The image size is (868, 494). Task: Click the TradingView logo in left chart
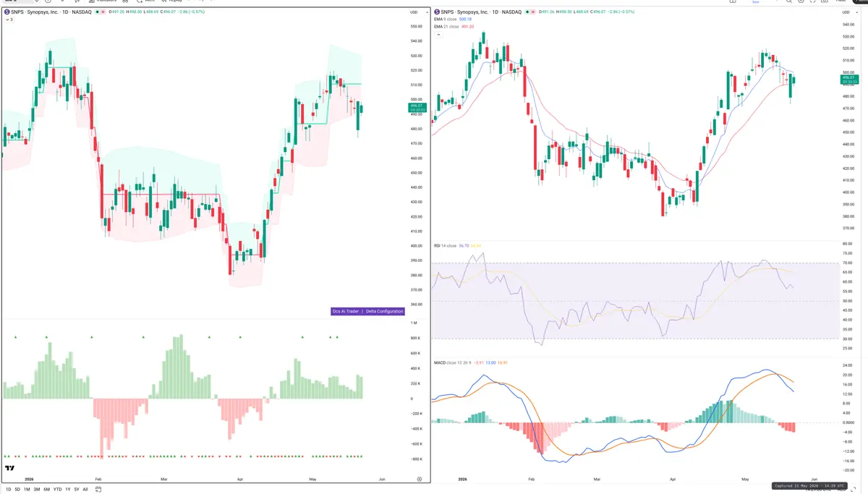click(10, 469)
